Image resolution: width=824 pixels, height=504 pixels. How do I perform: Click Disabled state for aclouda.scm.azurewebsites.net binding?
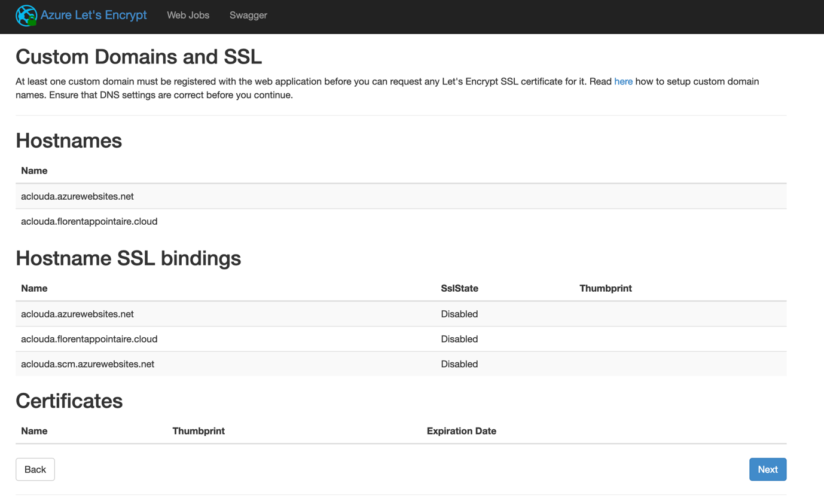[459, 364]
